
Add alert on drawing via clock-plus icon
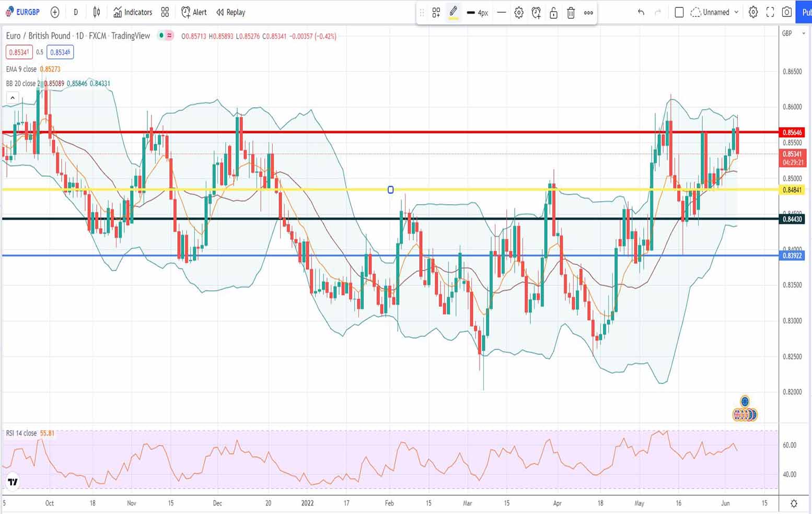pyautogui.click(x=536, y=13)
